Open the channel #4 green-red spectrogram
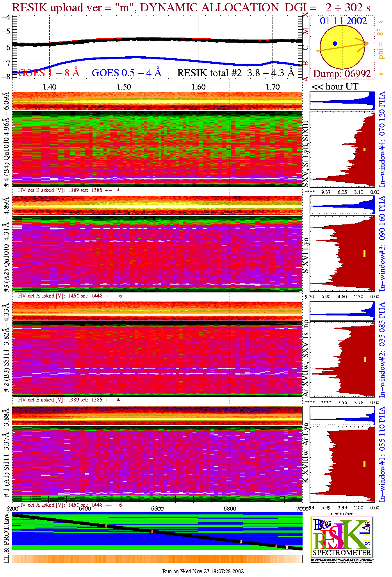 pyautogui.click(x=157, y=149)
